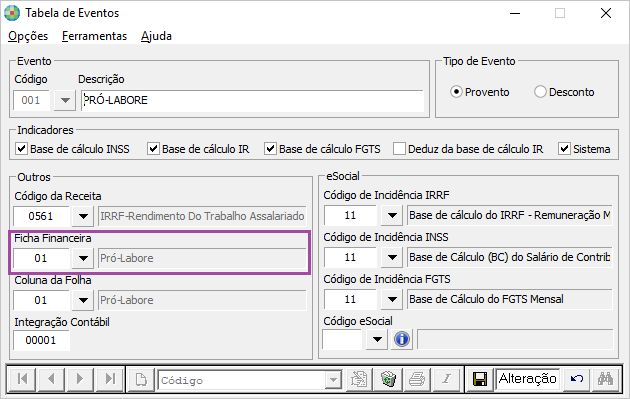Click the Descrição field with PRÓ-LABORE

252,100
